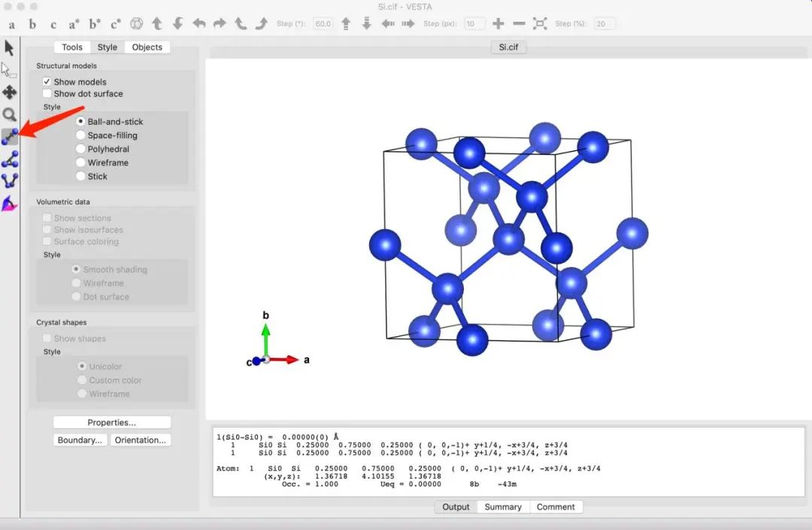The width and height of the screenshot is (812, 530).
Task: Enable Show dot surface checkbox
Action: coord(47,94)
